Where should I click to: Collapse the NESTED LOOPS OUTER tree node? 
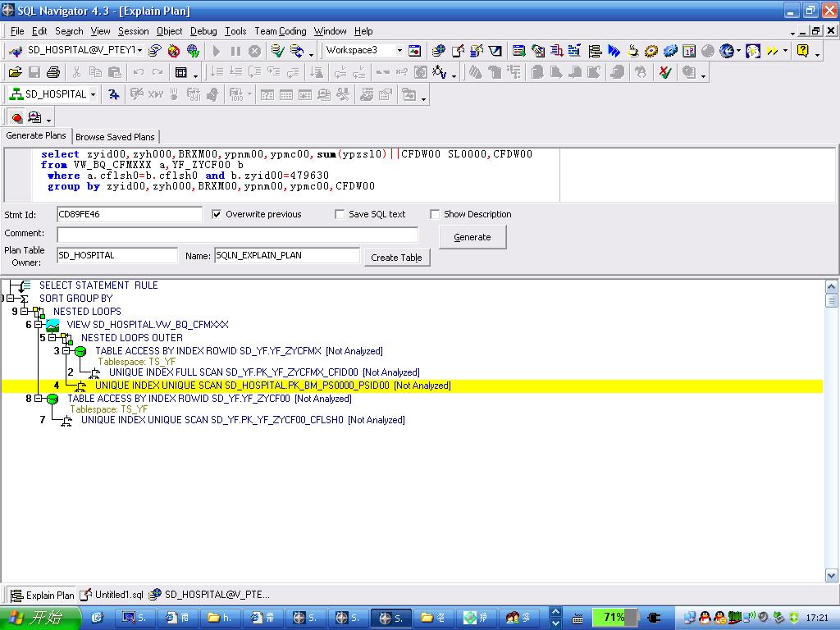point(52,338)
